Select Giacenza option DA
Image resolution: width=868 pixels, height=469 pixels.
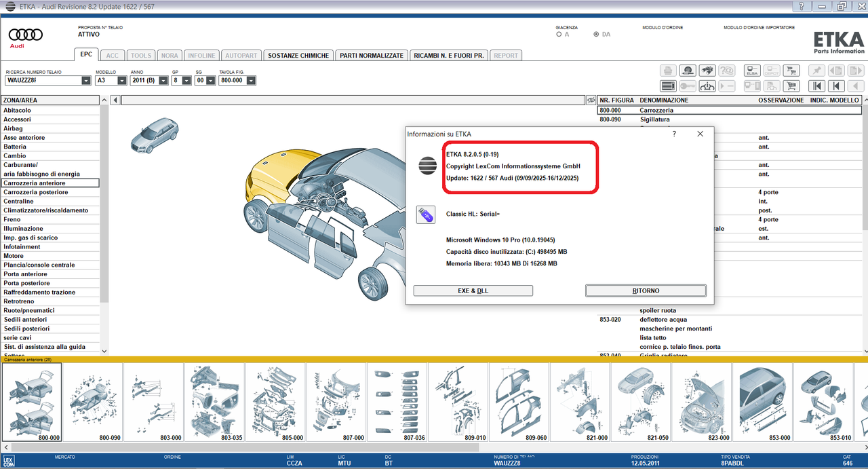[596, 34]
